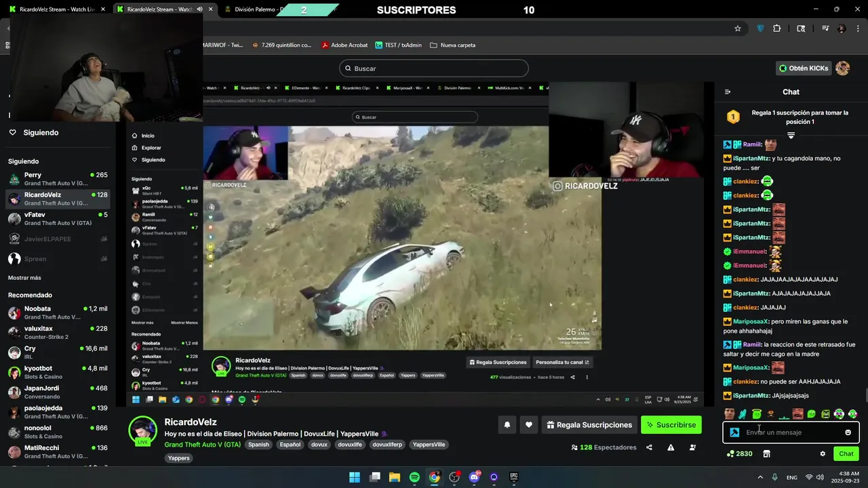The image size is (868, 488).
Task: Open the Nueva carpeta bookmark folder
Action: tap(452, 45)
